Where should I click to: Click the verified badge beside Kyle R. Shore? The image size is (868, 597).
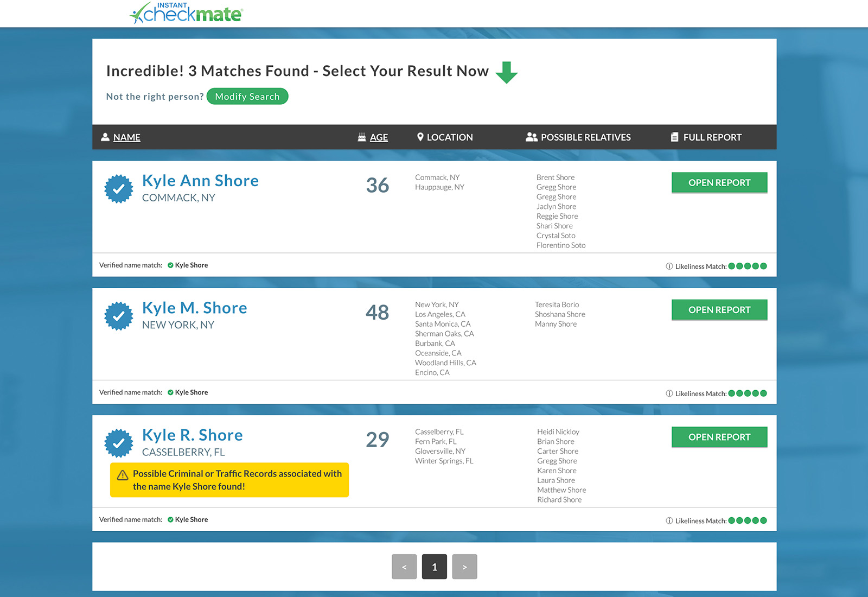pyautogui.click(x=119, y=443)
